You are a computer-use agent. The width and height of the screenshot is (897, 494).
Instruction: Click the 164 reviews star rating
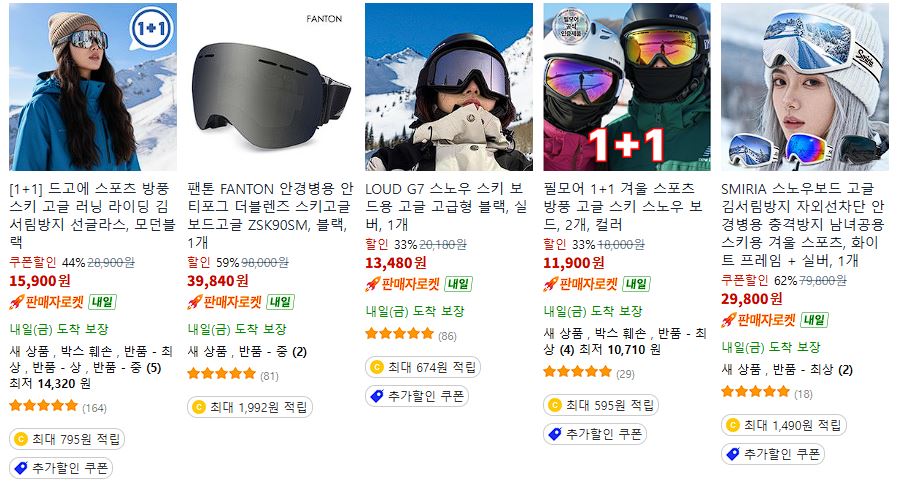pos(58,407)
